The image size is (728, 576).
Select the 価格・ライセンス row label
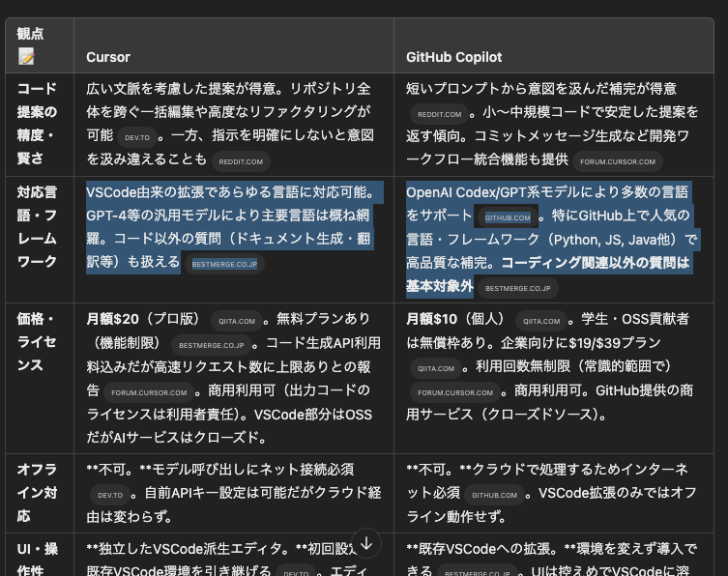click(37, 342)
